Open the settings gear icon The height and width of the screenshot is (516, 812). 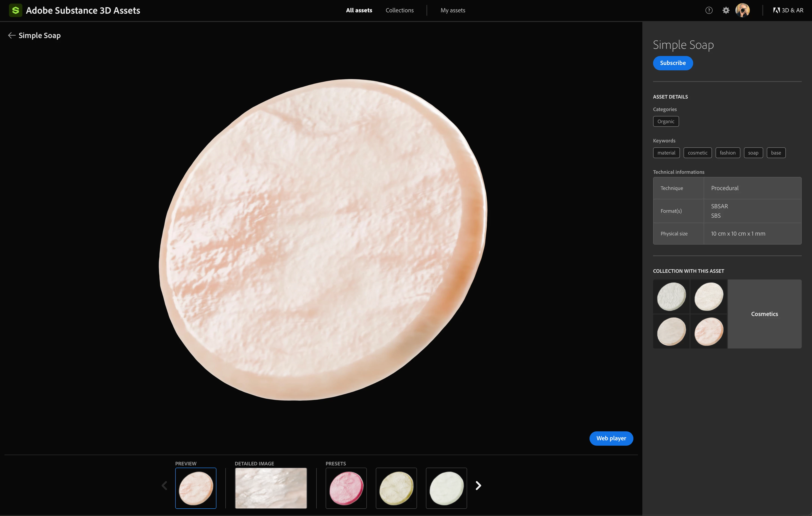pos(726,11)
